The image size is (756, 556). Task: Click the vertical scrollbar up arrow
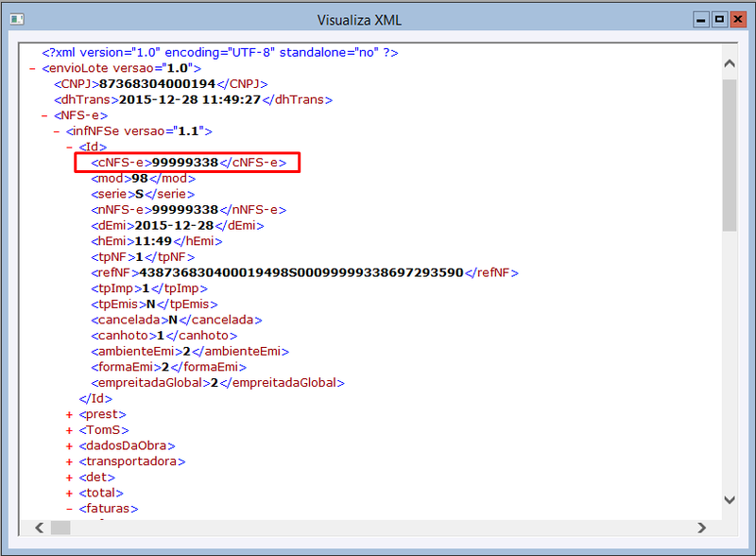click(x=730, y=63)
